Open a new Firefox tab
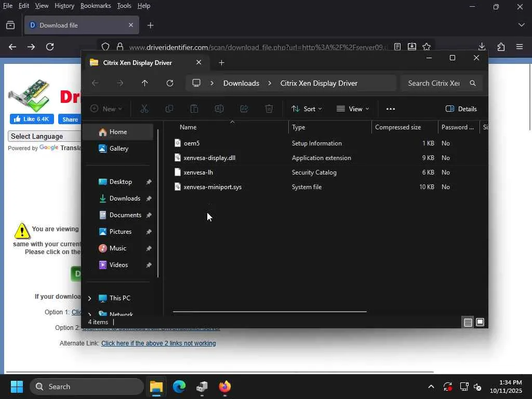This screenshot has width=532, height=399. pyautogui.click(x=150, y=25)
